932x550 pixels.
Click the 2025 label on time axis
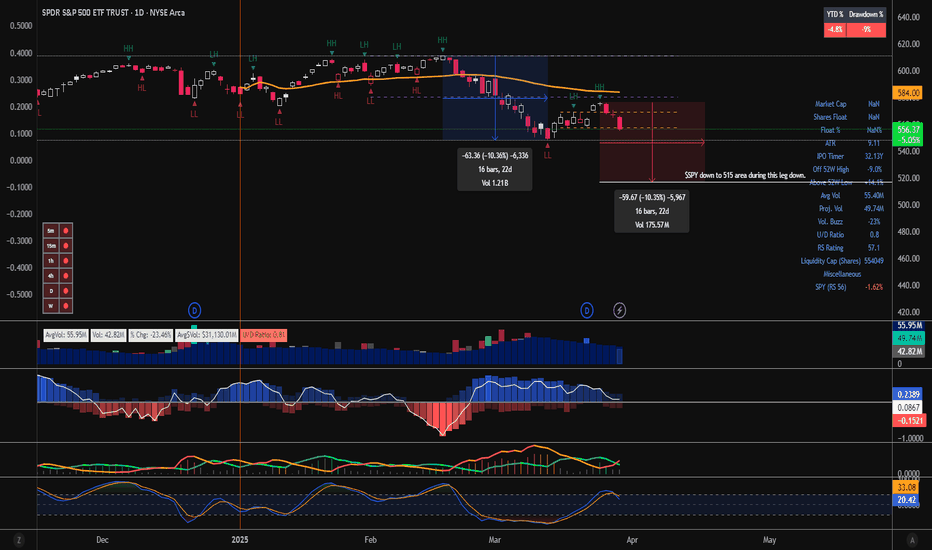coord(240,540)
